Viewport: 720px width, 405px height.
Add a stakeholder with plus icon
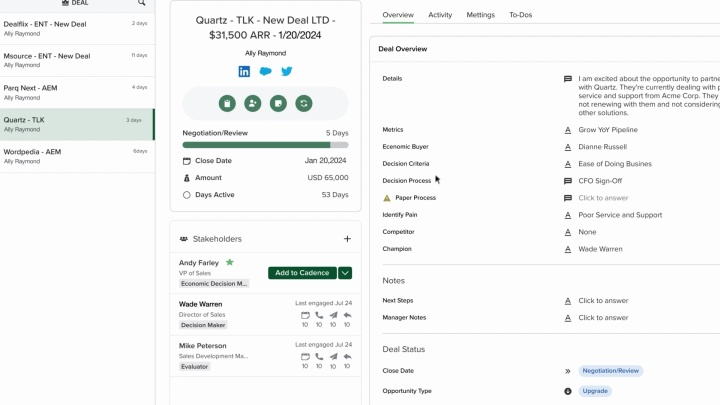(347, 239)
